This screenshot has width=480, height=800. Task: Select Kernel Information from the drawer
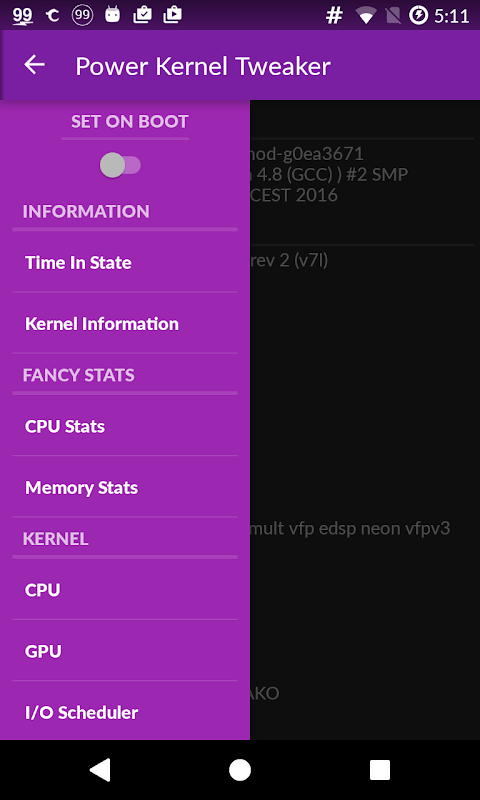click(125, 323)
